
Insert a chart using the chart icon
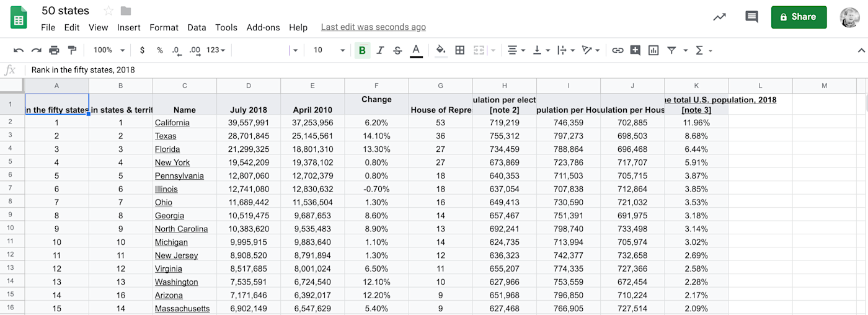(653, 50)
